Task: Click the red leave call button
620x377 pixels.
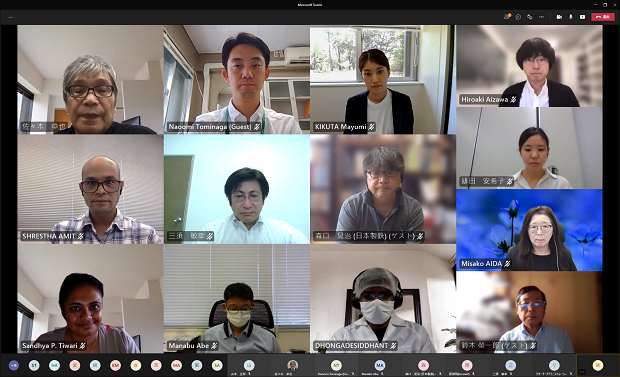Action: (x=603, y=17)
